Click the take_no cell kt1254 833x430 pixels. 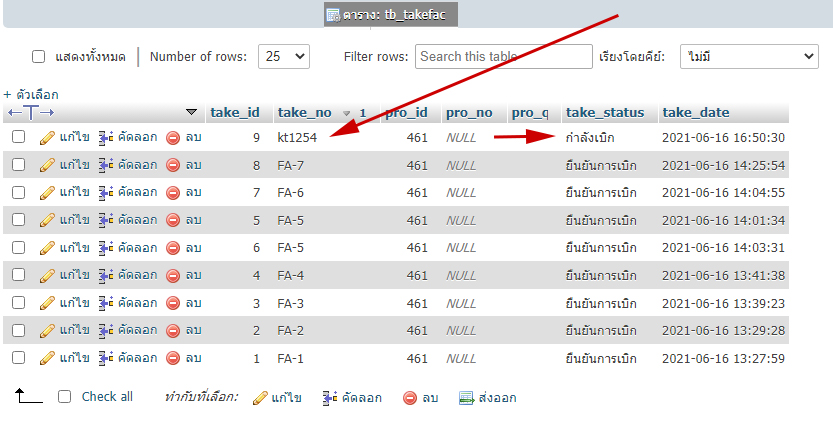coord(297,138)
